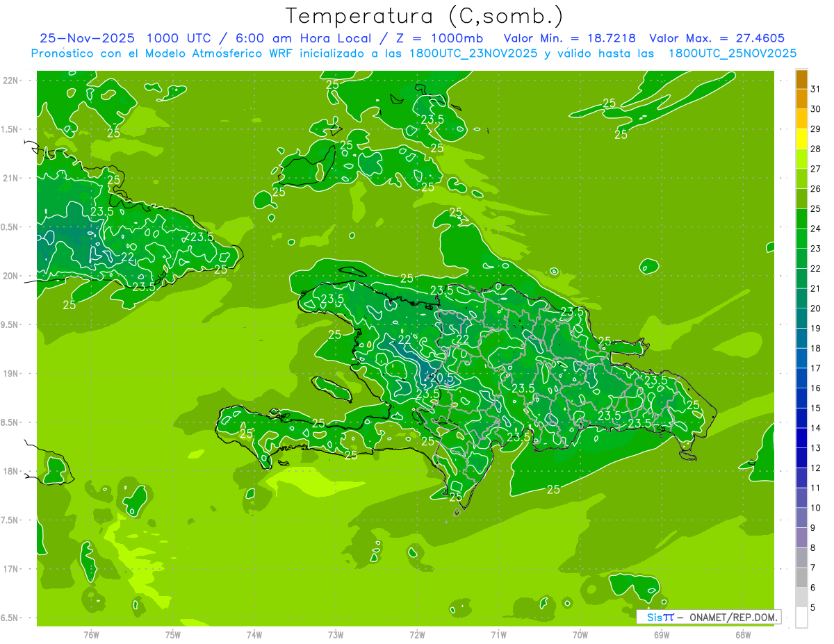This screenshot has height=644, width=834.
Task: Select the white colorbar segment below 5
Action: [x=801, y=618]
